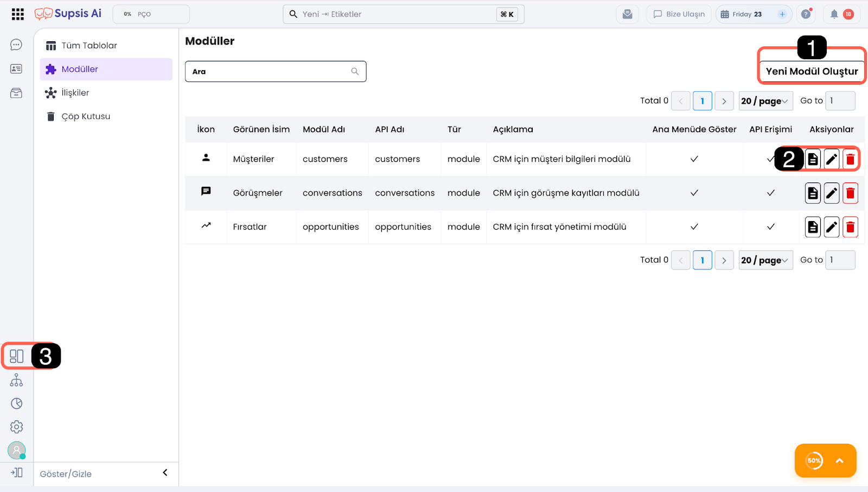
Task: Open the help question mark icon
Action: [806, 14]
